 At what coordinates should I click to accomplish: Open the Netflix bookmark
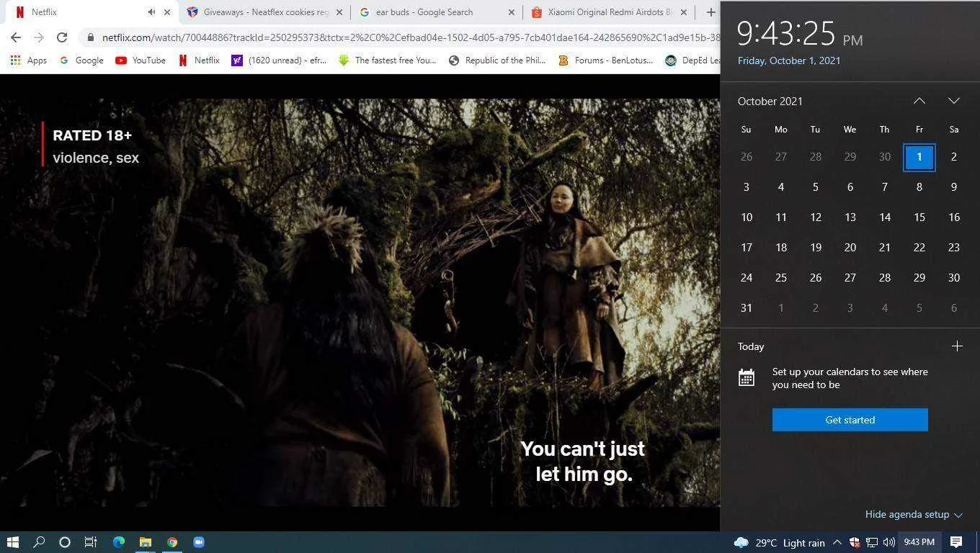[199, 60]
